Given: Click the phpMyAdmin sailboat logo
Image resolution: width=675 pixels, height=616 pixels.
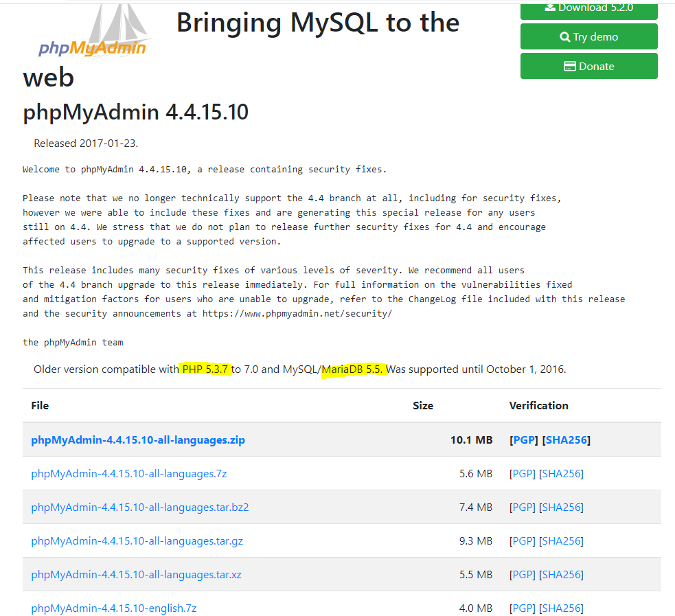Looking at the screenshot, I should 94,32.
